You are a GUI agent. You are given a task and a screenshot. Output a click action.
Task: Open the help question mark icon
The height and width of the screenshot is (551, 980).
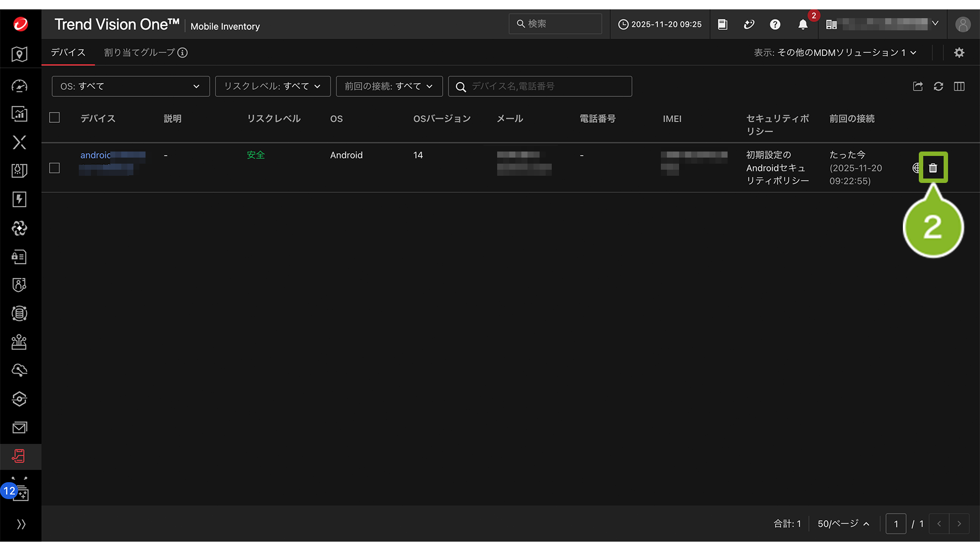pyautogui.click(x=775, y=25)
